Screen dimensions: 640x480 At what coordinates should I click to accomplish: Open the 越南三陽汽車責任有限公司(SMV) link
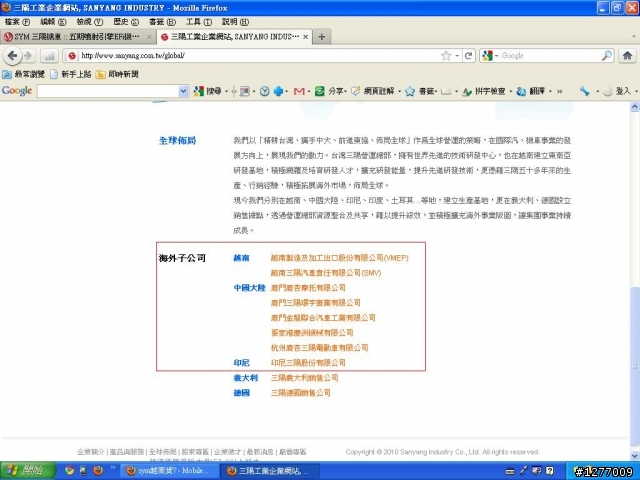coord(326,273)
